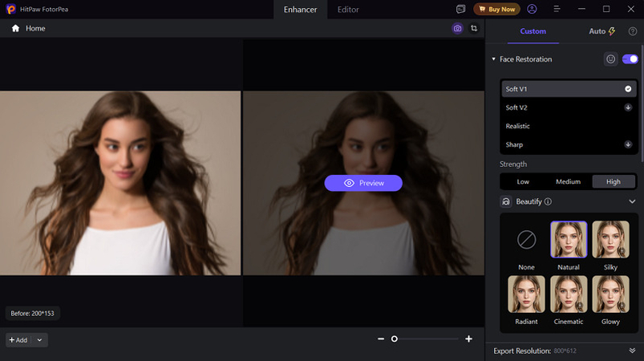Open the help question mark icon
This screenshot has height=361, width=644.
click(x=633, y=31)
